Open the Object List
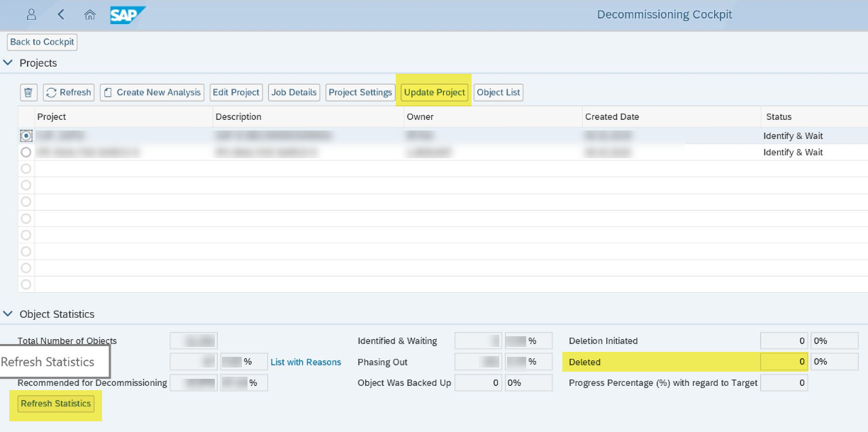 tap(499, 92)
